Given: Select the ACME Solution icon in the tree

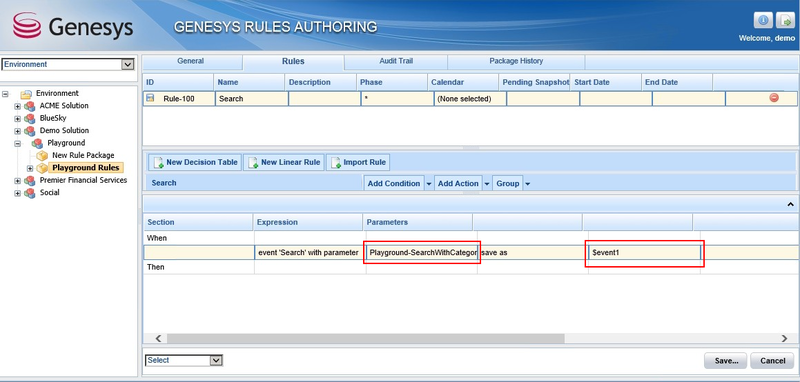Looking at the screenshot, I should point(30,106).
